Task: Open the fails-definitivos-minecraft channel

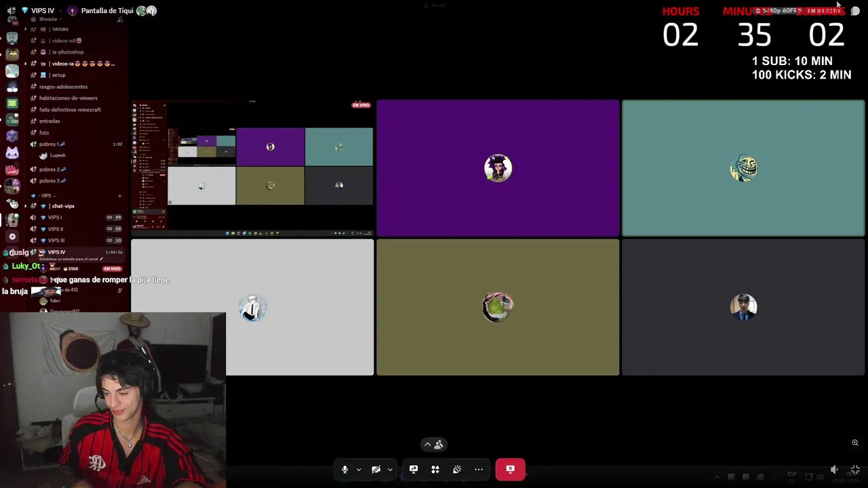Action: (x=76, y=110)
